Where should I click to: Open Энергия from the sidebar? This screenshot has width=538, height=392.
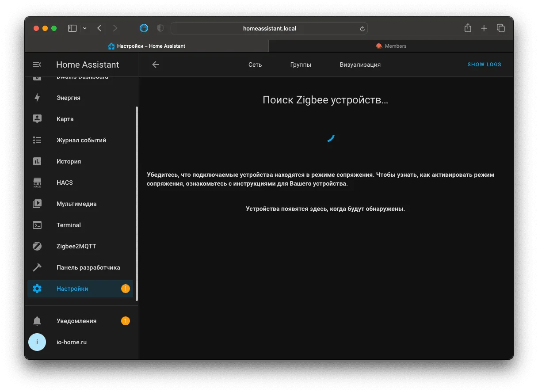[80, 98]
